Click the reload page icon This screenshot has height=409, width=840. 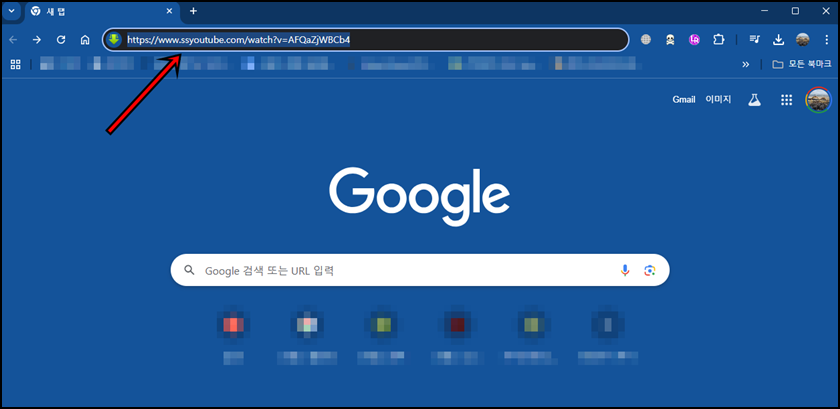tap(61, 40)
